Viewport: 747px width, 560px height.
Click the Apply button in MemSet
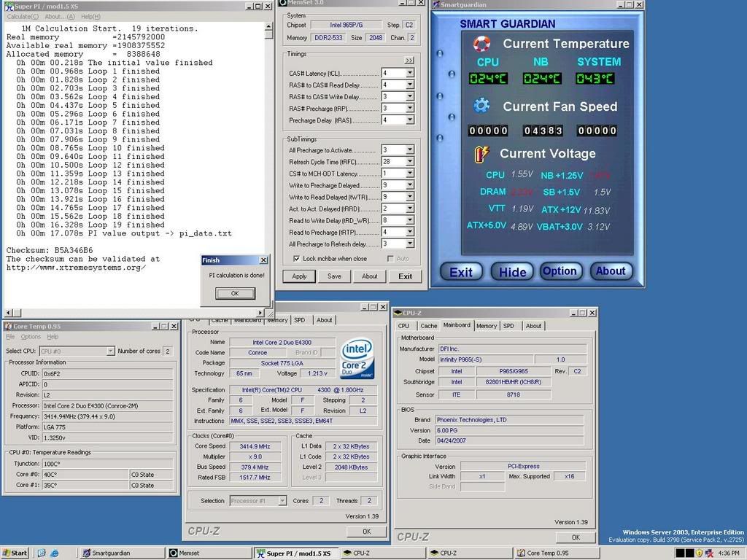299,276
